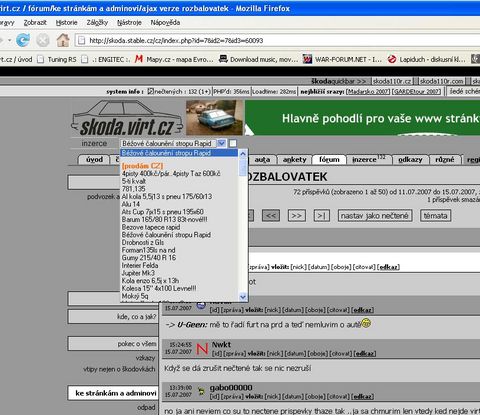The height and width of the screenshot is (415, 480).
Task: Toggle the checkbox beside inzerce dropdown
Action: (x=233, y=143)
